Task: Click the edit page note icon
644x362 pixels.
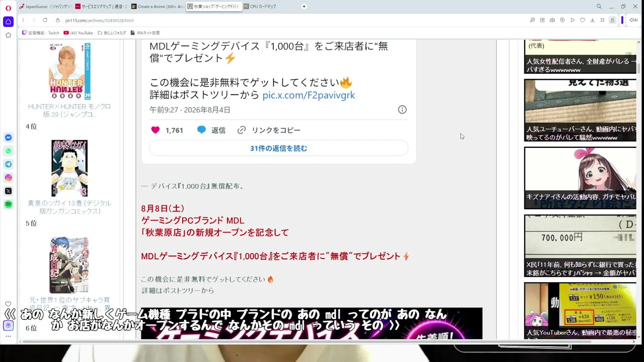Action: pos(542,20)
